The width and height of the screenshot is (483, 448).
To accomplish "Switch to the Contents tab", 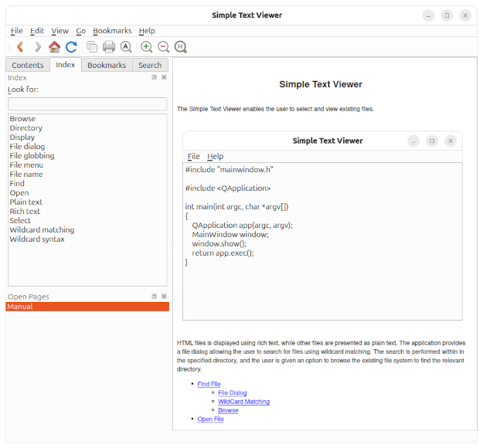I will click(28, 66).
